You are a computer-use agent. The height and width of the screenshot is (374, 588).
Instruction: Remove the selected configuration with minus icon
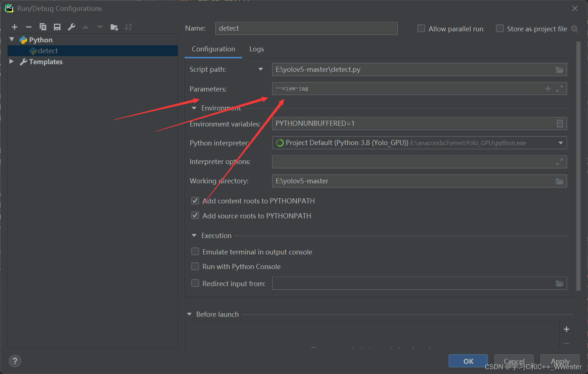29,27
